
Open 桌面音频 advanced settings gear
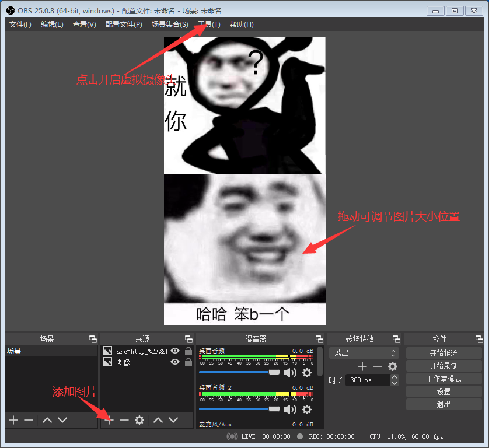307,372
